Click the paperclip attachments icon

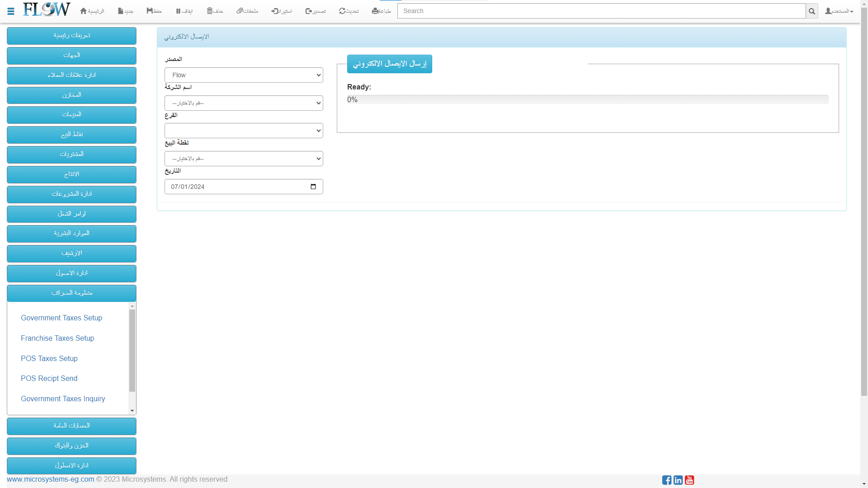click(x=240, y=11)
